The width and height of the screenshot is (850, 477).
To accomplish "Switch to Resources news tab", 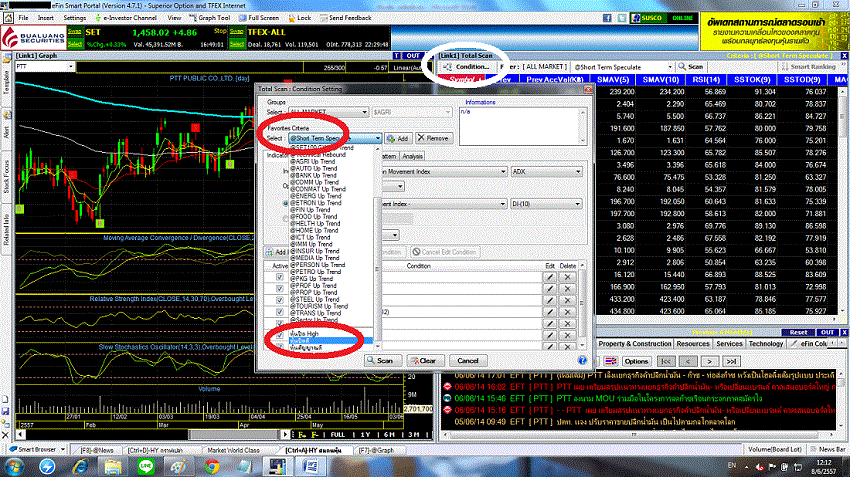I will click(x=693, y=344).
